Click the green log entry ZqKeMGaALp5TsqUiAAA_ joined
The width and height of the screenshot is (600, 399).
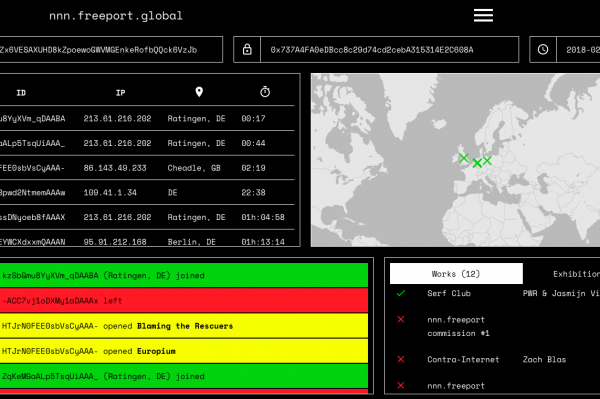[184, 376]
